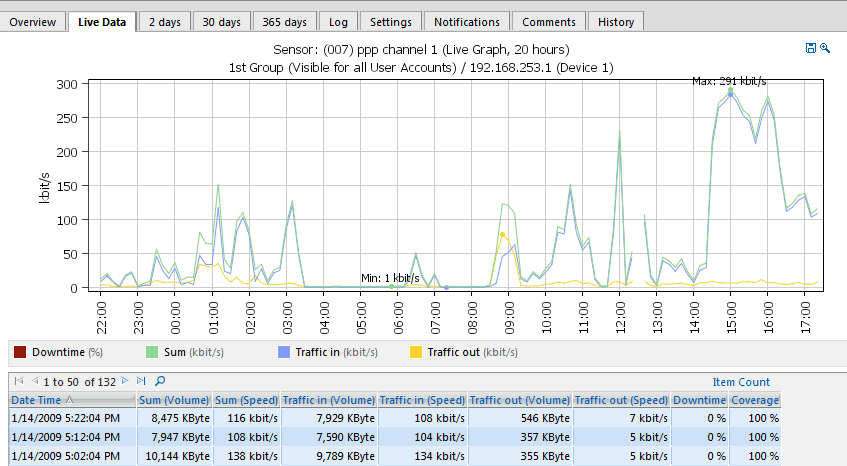This screenshot has width=847, height=466.
Task: Toggle the blue Traffic in legend swatch
Action: tap(284, 352)
